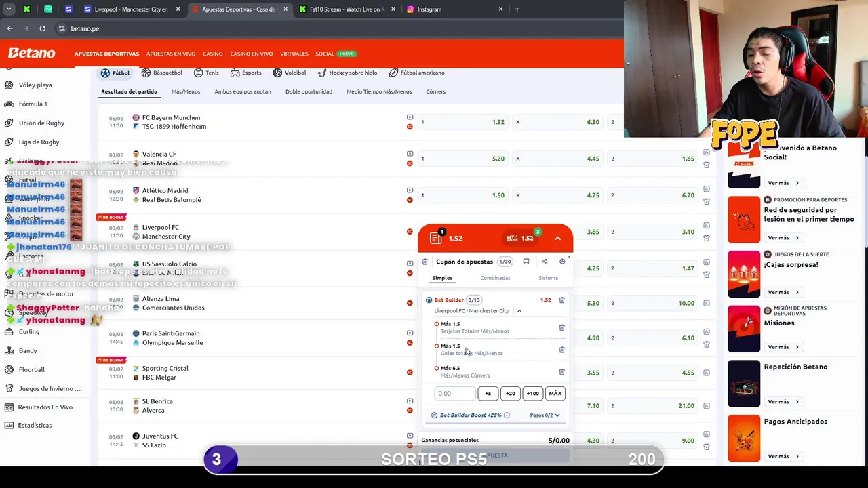Add +100 to the stake

532,394
